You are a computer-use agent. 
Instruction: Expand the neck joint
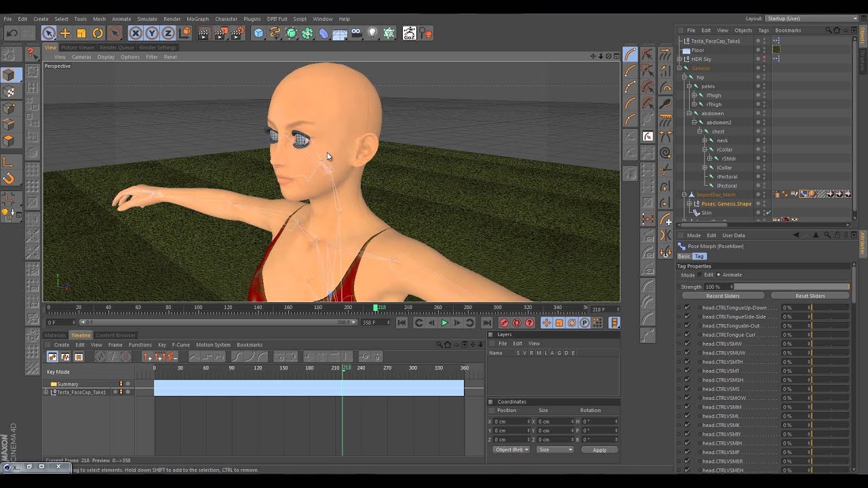pyautogui.click(x=705, y=140)
